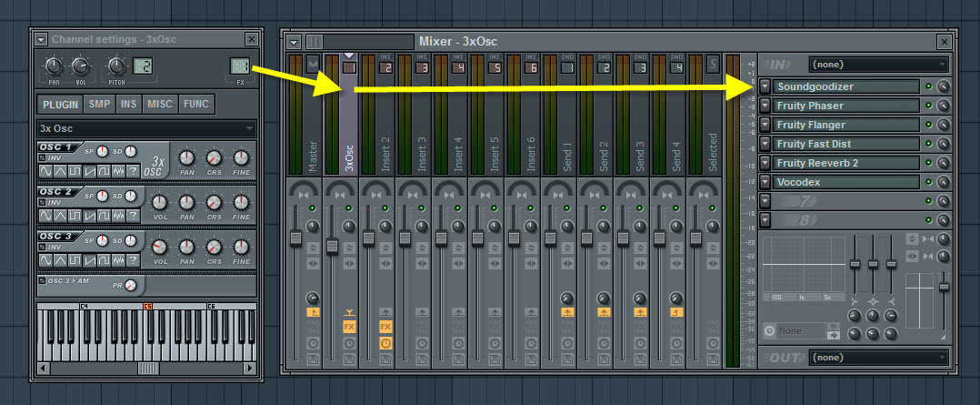Pick the noise waveform for OSC 3
This screenshot has height=405, width=980.
pyautogui.click(x=117, y=258)
